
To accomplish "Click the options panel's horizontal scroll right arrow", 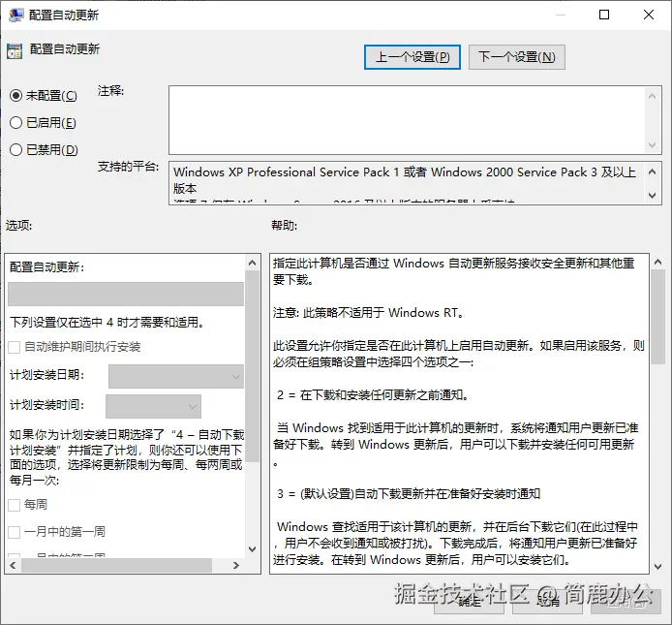I will click(x=236, y=565).
